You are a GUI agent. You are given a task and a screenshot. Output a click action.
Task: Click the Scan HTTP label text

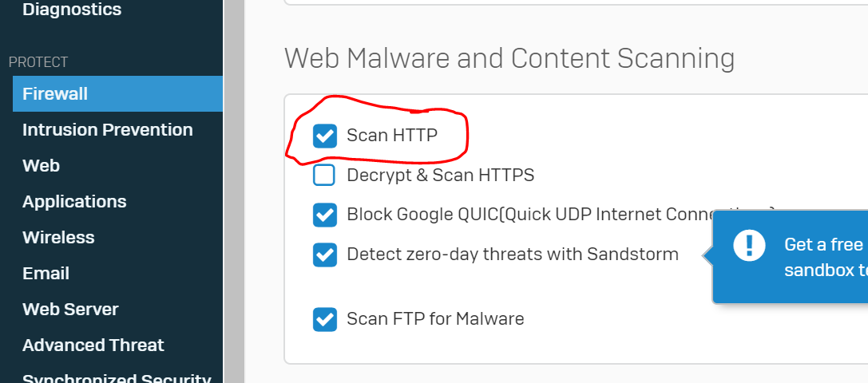(392, 135)
